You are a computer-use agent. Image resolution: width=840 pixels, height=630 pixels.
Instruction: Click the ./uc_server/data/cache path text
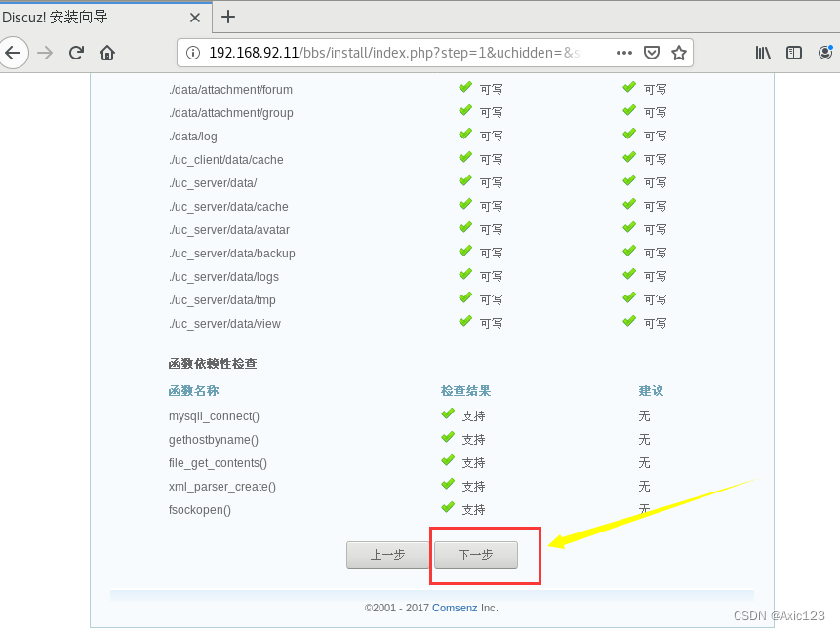[x=228, y=207]
